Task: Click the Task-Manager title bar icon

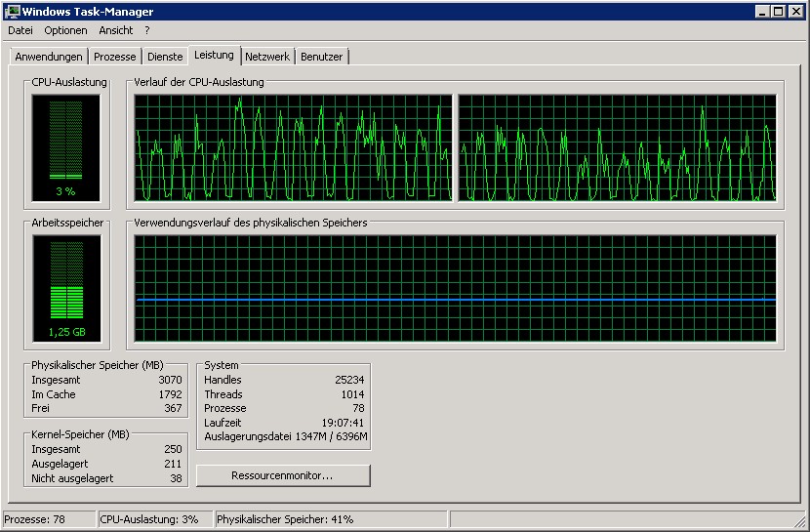Action: tap(12, 12)
